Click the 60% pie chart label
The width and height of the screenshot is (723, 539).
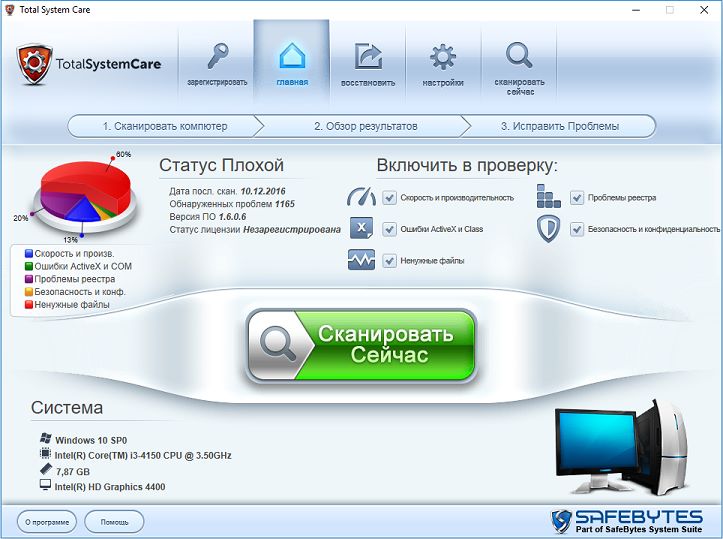pos(123,154)
